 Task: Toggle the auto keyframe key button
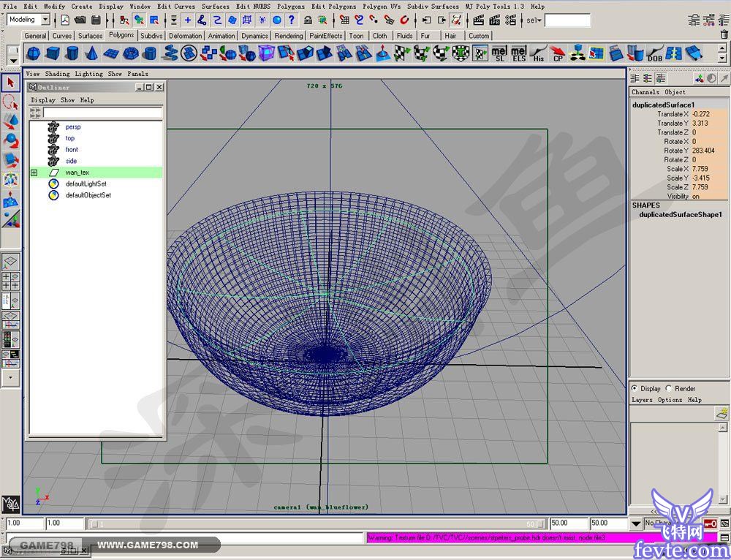click(709, 523)
